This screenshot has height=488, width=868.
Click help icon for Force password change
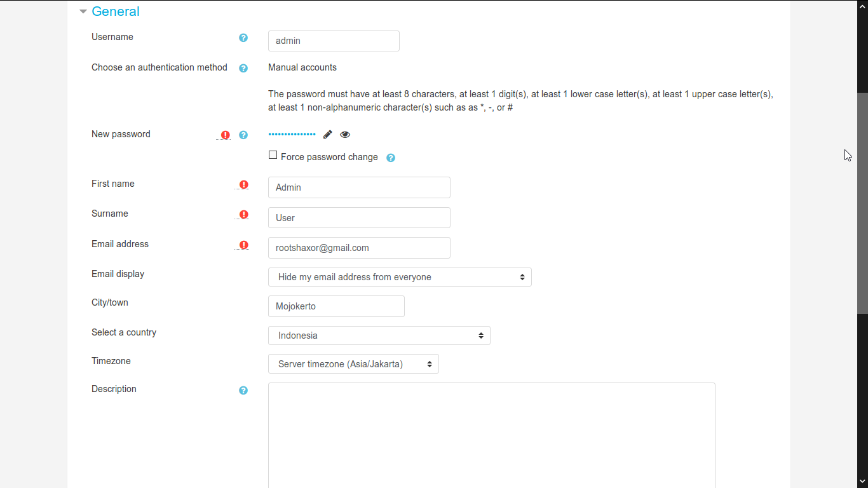tap(391, 158)
